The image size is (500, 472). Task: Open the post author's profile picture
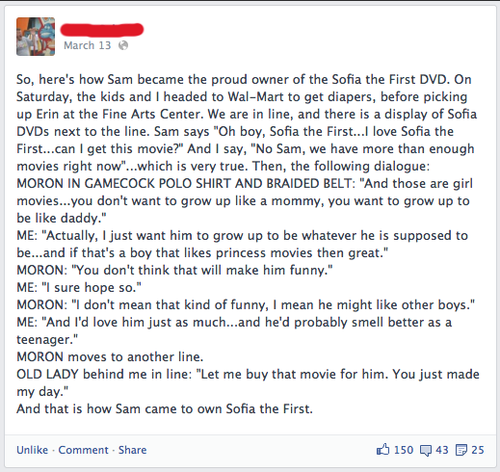pyautogui.click(x=36, y=36)
